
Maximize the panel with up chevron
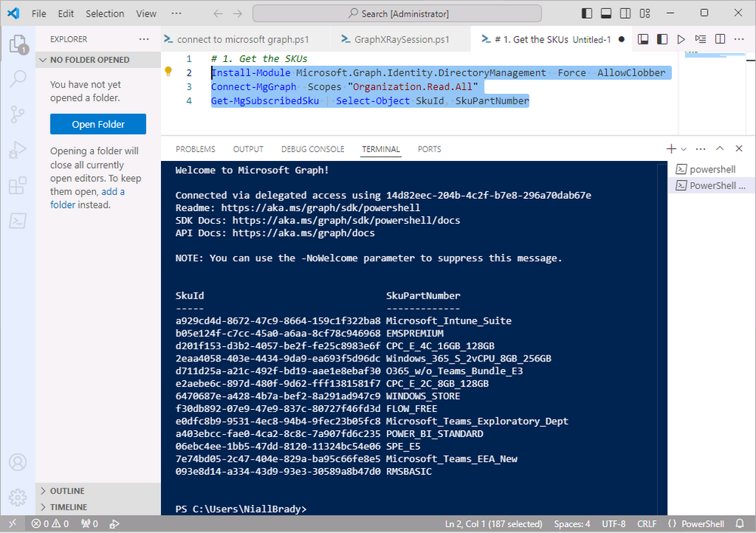coord(720,149)
